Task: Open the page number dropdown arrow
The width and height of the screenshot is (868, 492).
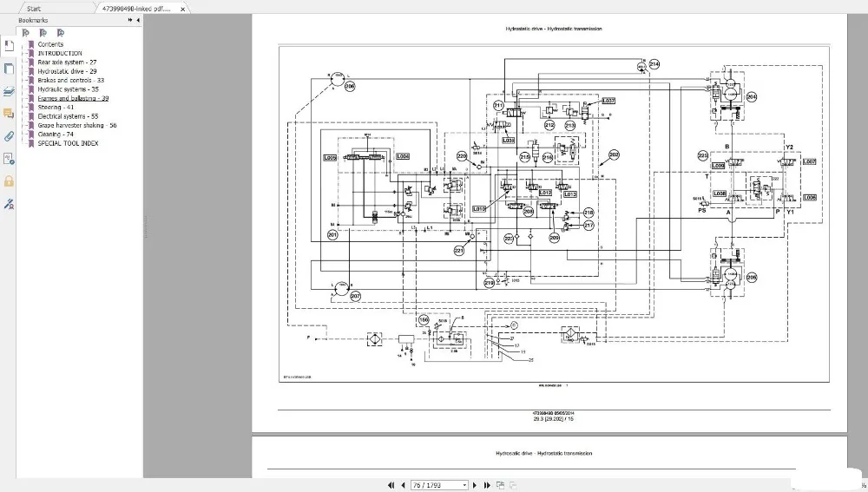Action: click(464, 485)
